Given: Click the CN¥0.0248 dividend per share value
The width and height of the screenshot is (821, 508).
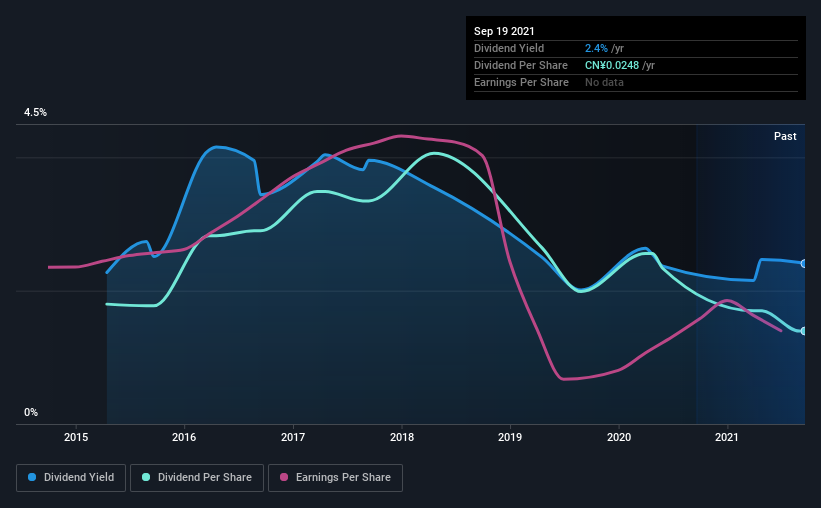Looking at the screenshot, I should (612, 65).
